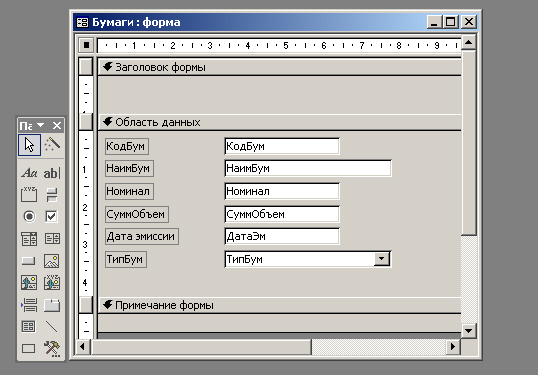Click the section selector beside Заголовок формы

pos(85,67)
